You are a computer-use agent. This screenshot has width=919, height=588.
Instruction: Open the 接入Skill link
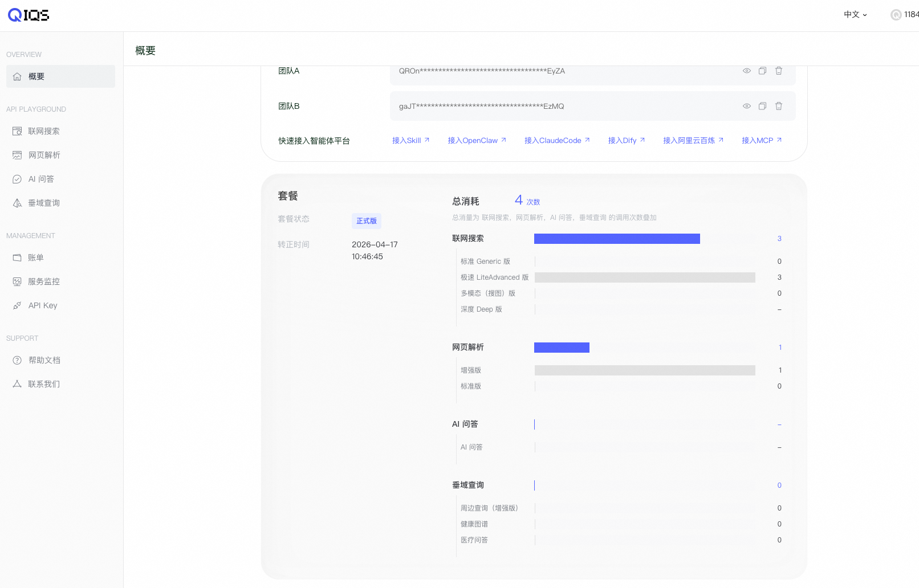click(x=410, y=140)
